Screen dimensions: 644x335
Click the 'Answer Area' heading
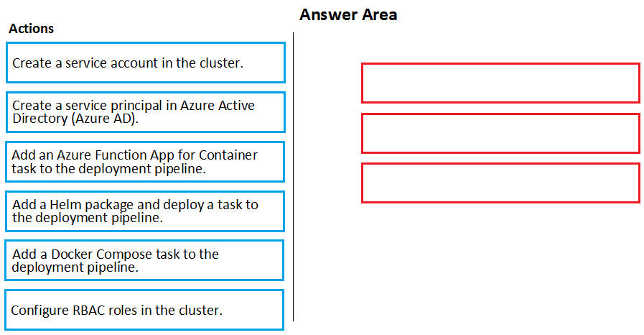pos(348,15)
